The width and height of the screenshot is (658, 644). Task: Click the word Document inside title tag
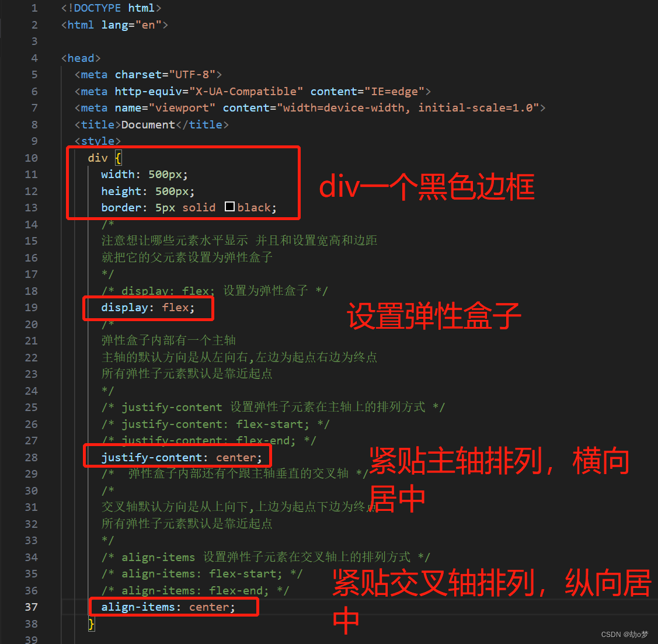tap(148, 124)
